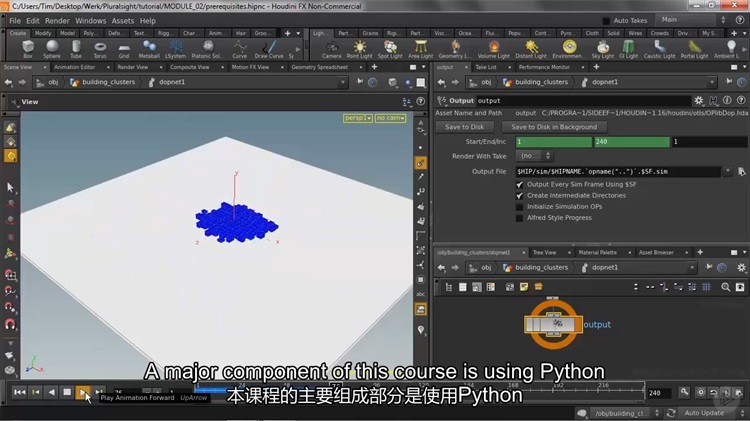Add an Area Light from the shelf

tap(420, 49)
